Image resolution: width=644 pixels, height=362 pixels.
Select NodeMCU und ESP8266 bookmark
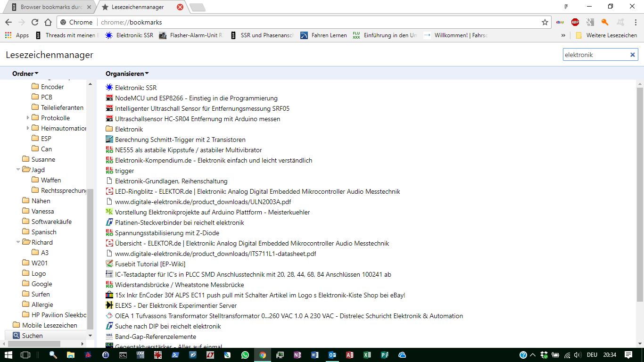click(x=191, y=98)
